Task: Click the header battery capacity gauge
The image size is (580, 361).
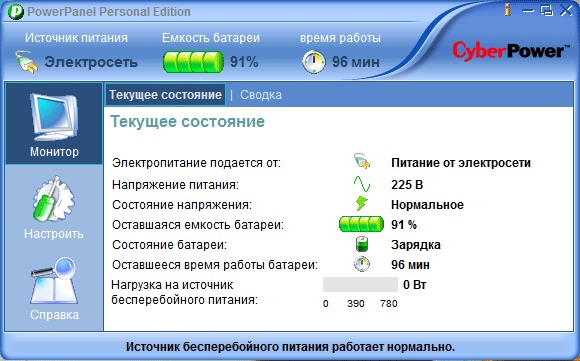Action: [193, 62]
